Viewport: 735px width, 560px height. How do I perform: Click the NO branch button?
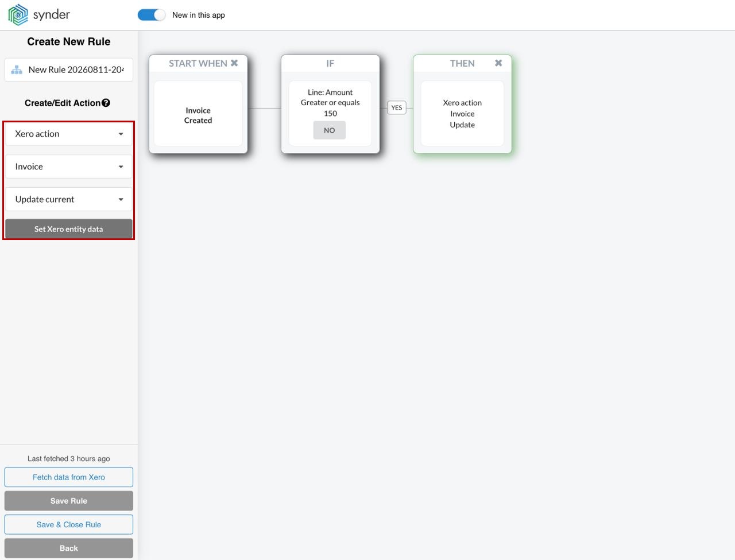(x=330, y=130)
